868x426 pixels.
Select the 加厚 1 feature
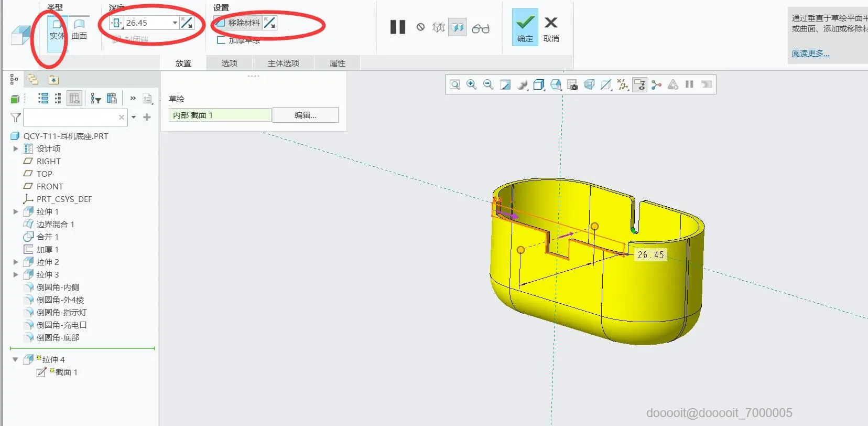tap(47, 249)
